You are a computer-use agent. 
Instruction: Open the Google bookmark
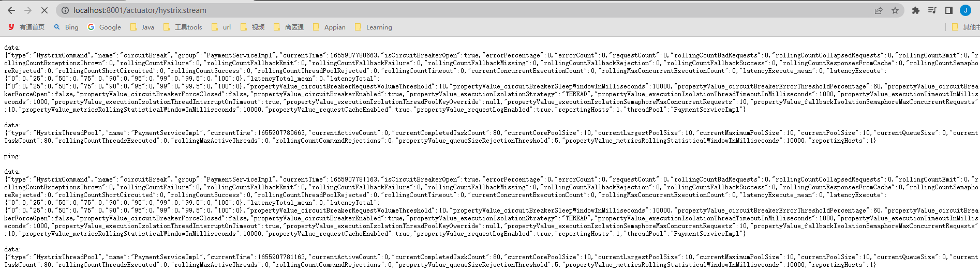pos(105,27)
